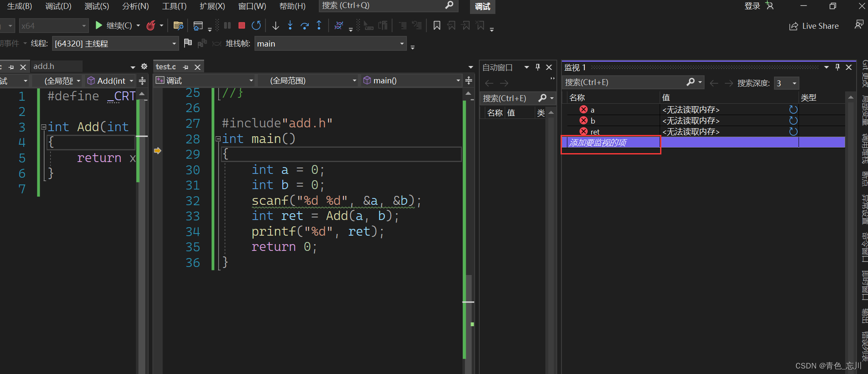The image size is (868, 374).
Task: Open the 线程 thread dropdown
Action: point(174,44)
